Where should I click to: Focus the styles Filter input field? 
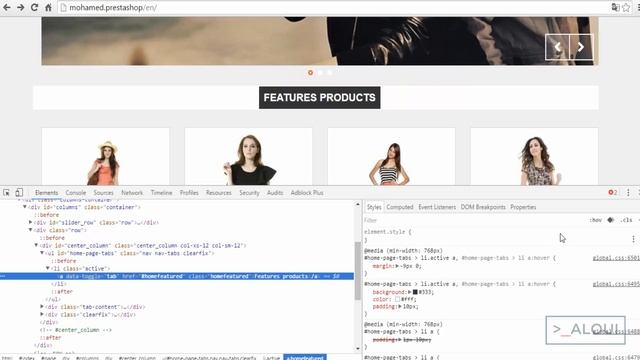[473, 220]
